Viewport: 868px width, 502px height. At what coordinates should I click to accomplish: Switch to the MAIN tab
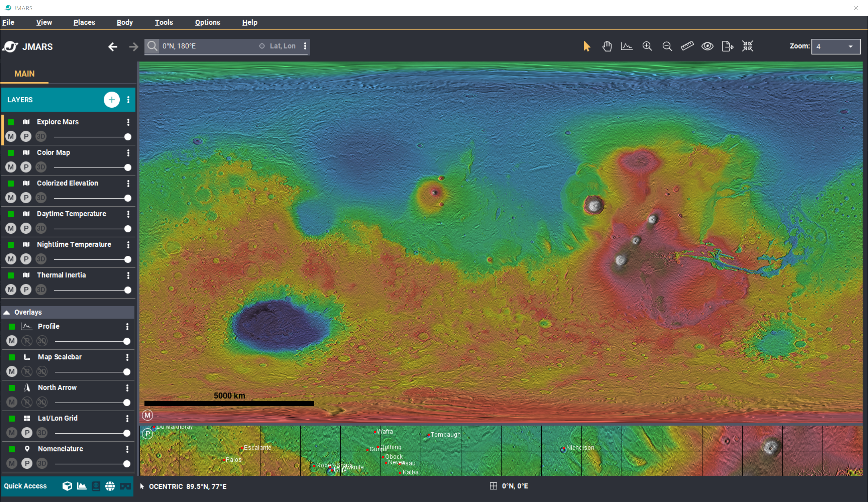tap(24, 74)
